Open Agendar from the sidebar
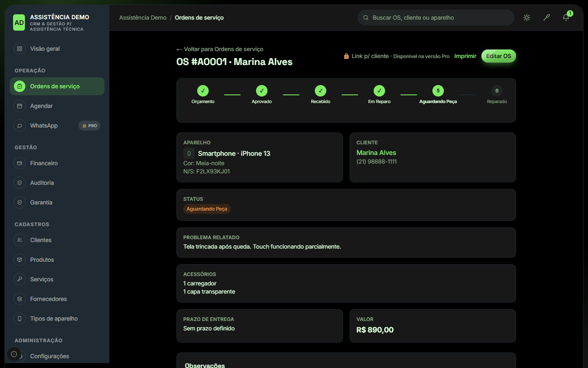This screenshot has height=368, width=588. 57,106
